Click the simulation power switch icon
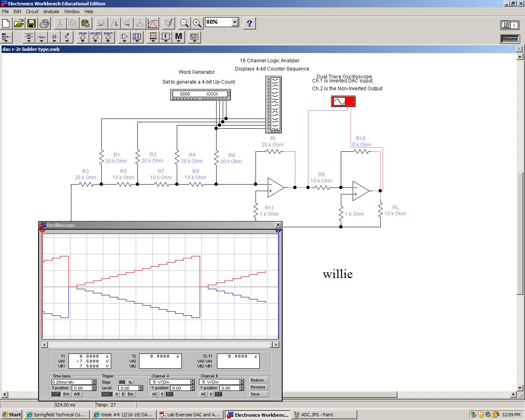 tap(510, 25)
